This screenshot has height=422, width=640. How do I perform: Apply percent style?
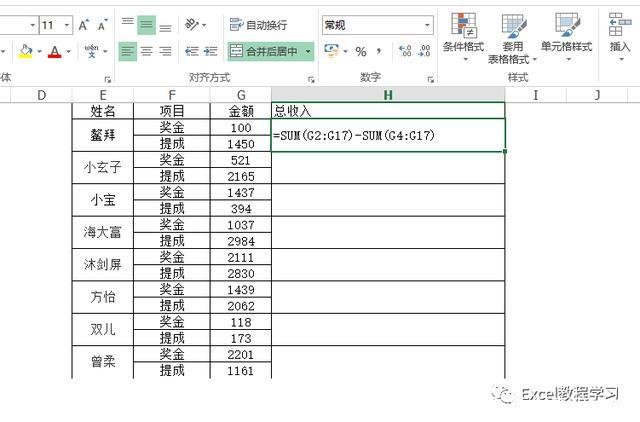click(361, 51)
